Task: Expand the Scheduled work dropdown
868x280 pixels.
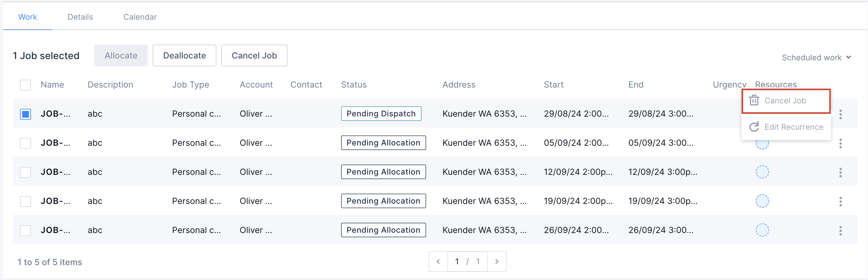Action: (x=816, y=58)
